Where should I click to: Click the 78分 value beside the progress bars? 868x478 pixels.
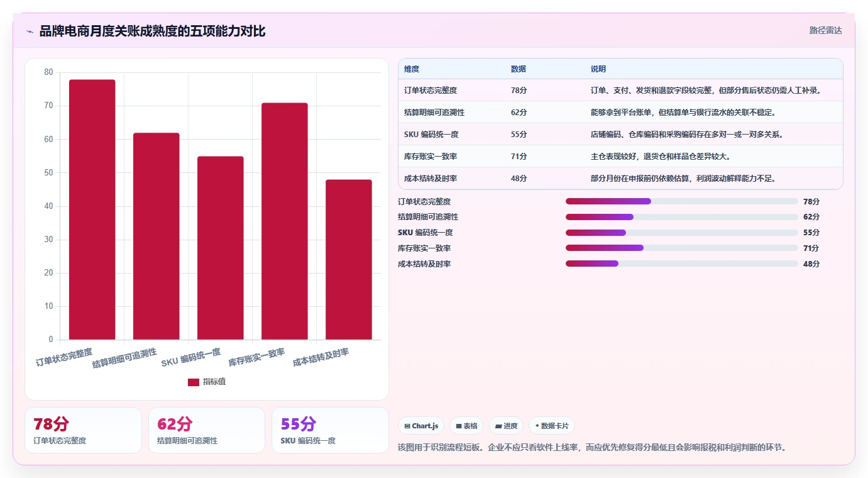[x=811, y=201]
